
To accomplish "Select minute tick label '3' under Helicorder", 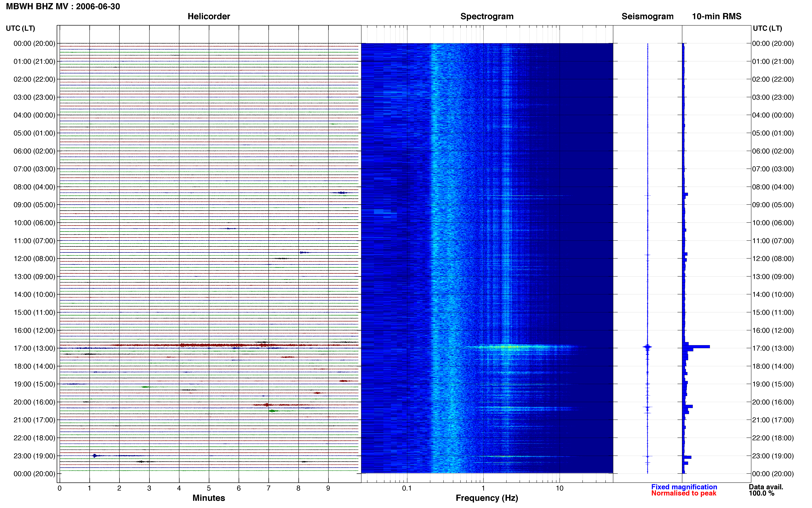I will tap(149, 488).
